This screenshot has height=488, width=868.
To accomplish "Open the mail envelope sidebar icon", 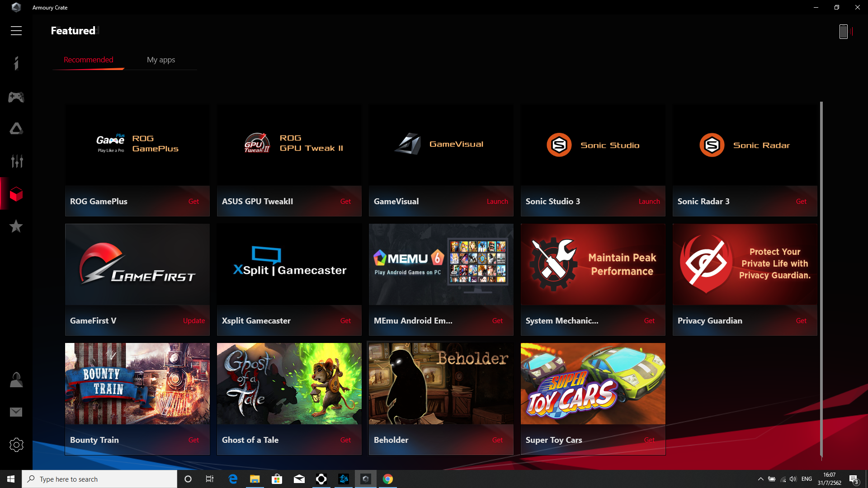I will click(16, 412).
